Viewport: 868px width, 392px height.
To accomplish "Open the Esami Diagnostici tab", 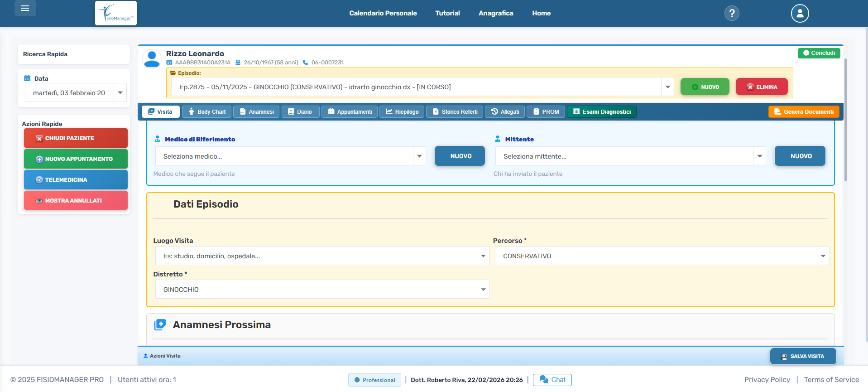I will pyautogui.click(x=601, y=112).
